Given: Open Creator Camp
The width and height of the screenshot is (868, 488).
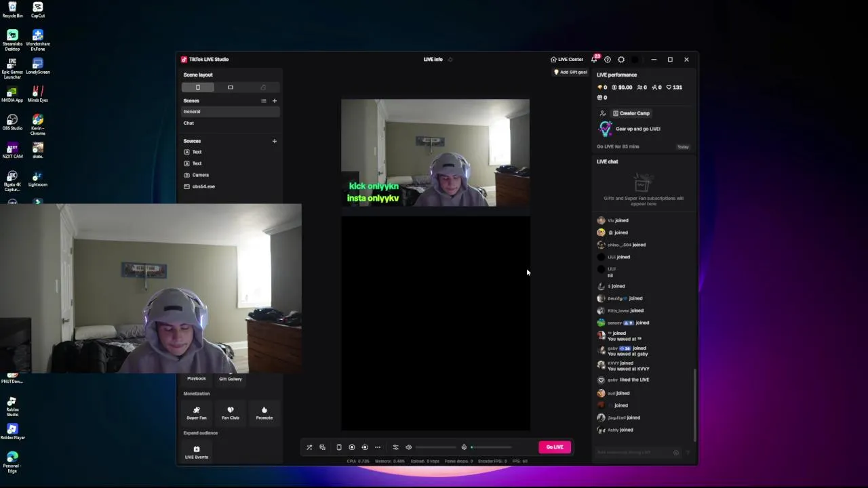Looking at the screenshot, I should pos(631,113).
